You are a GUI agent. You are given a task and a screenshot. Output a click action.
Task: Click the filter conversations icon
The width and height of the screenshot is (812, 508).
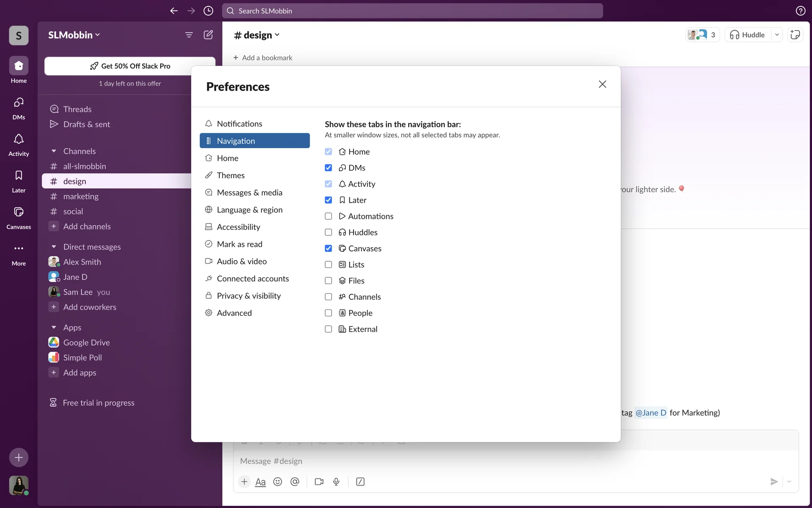189,35
